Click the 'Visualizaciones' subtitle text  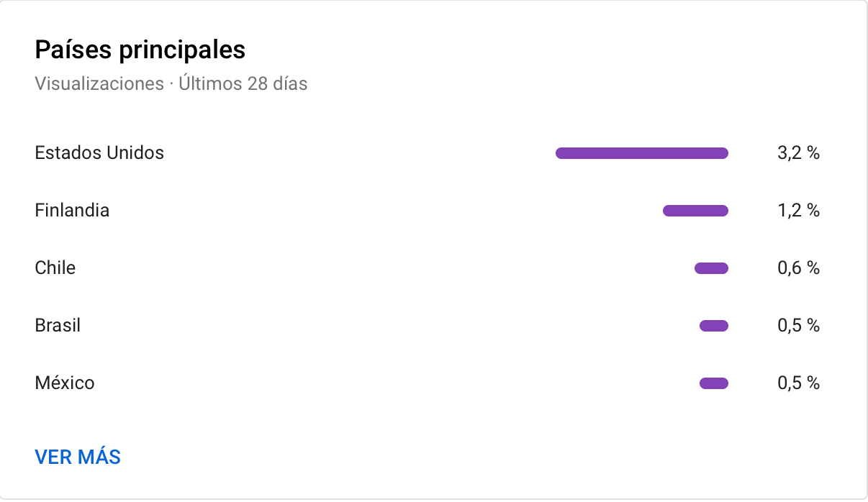[99, 84]
